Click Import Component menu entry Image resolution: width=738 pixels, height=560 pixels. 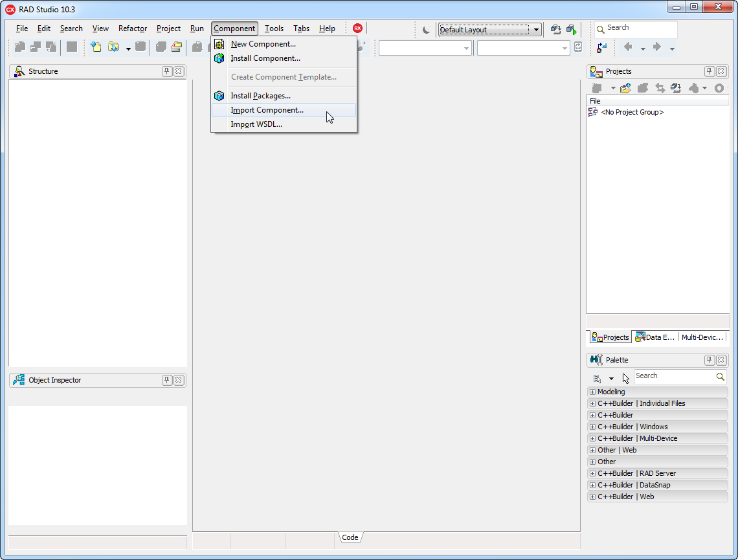click(284, 110)
